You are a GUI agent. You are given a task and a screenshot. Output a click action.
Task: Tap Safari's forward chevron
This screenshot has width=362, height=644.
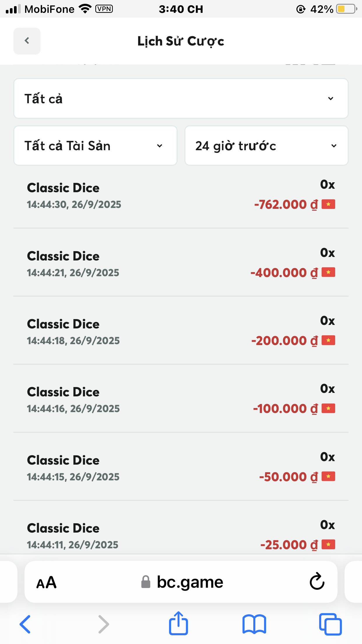coord(103,624)
